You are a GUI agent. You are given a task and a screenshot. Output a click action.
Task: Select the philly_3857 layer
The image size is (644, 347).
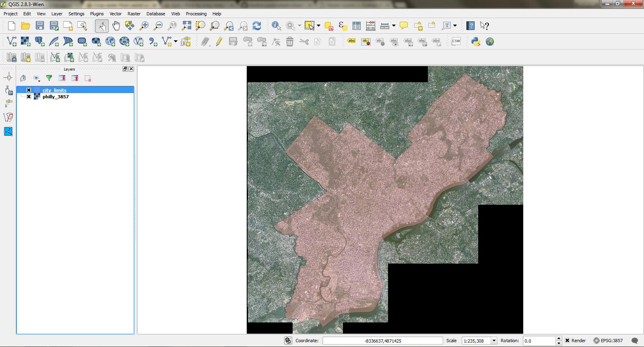(x=56, y=97)
